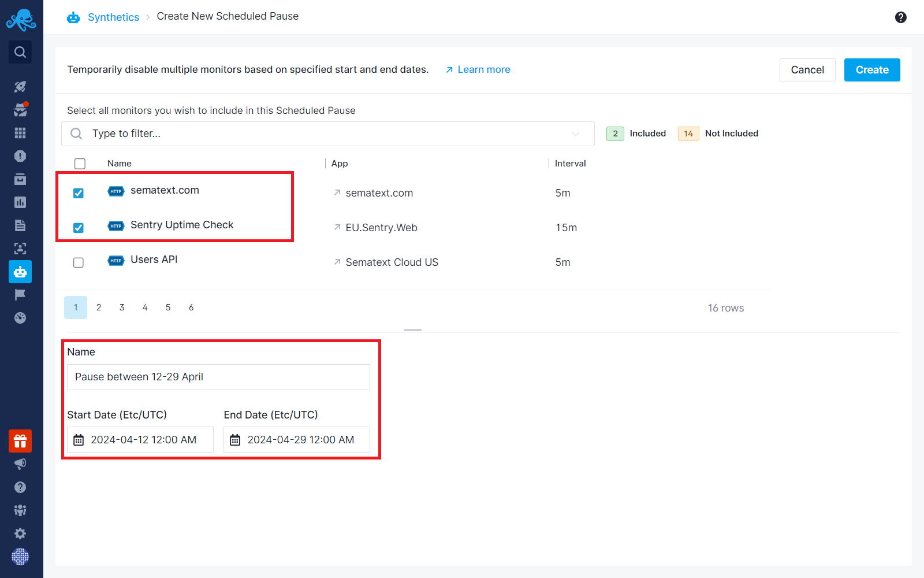Viewport: 924px width, 578px height.
Task: Expand the filter dropdown chevron
Action: point(575,134)
